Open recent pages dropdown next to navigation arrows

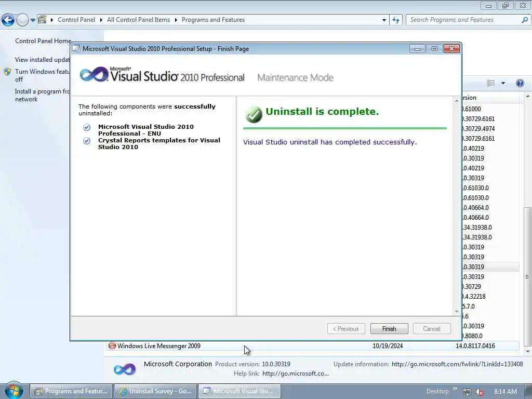(33, 20)
